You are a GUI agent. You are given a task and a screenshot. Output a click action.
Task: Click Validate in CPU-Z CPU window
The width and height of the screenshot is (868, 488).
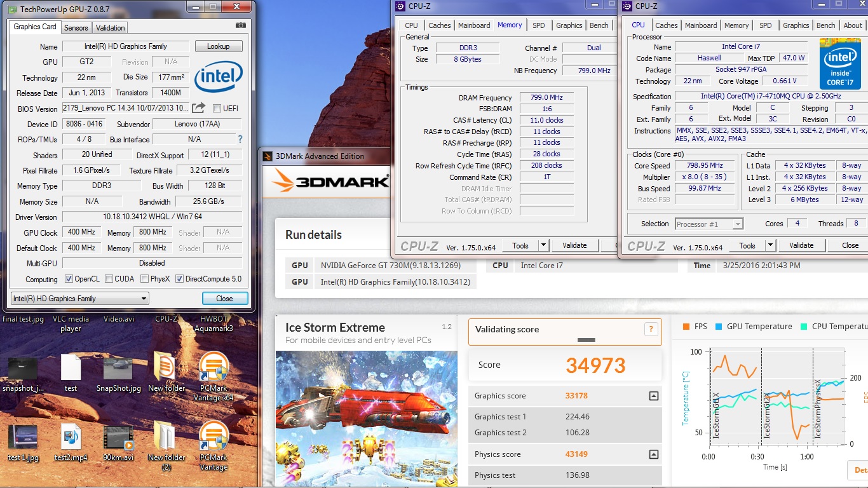801,245
